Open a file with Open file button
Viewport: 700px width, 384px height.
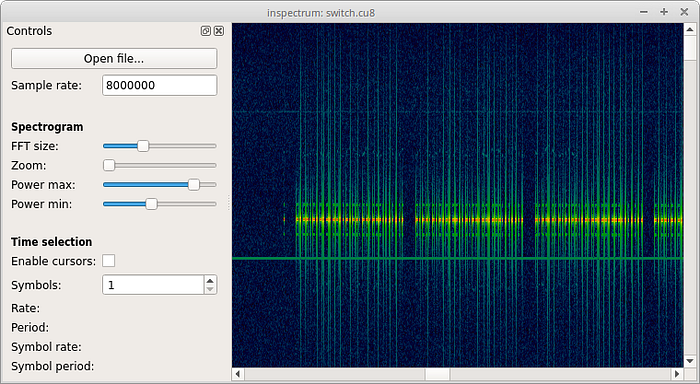(114, 58)
